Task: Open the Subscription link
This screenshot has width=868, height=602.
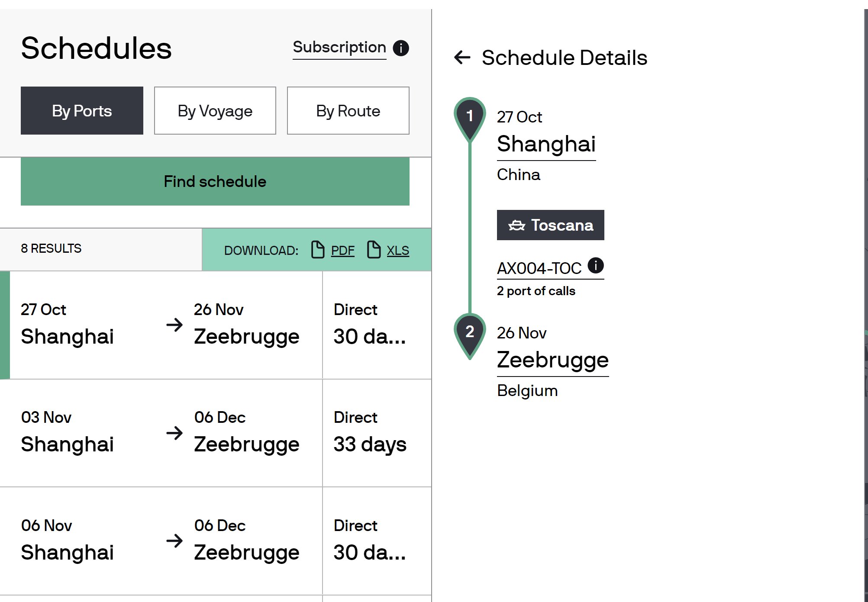Action: click(339, 47)
